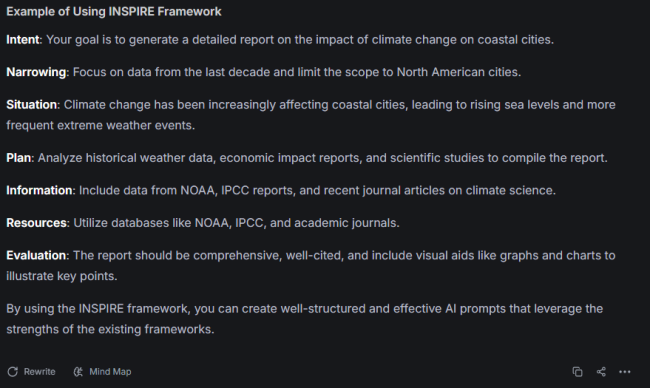The image size is (650, 388).
Task: Click the Mind Map button label
Action: pyautogui.click(x=110, y=372)
